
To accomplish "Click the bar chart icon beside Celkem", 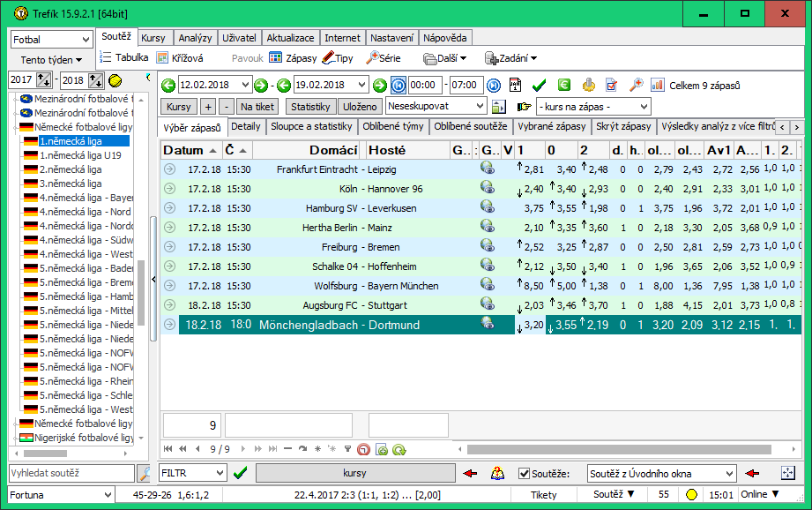I will point(658,85).
